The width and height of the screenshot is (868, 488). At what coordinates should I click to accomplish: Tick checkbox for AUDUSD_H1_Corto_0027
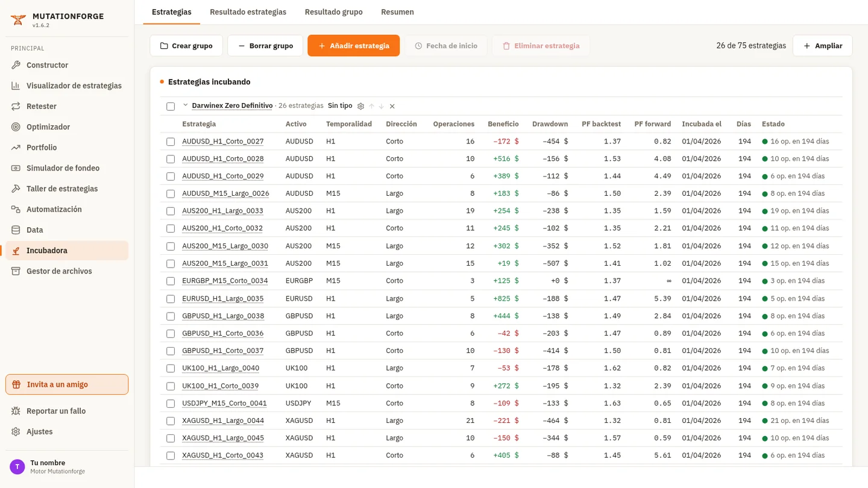tap(171, 142)
